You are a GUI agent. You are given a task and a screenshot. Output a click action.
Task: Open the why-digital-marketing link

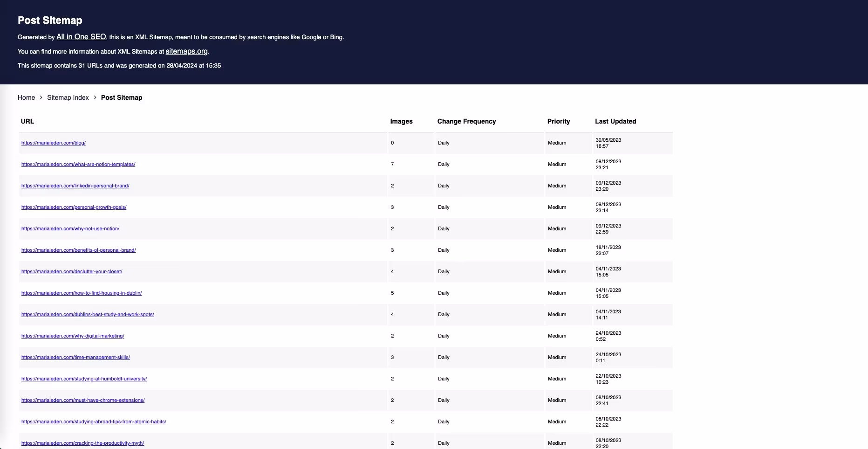click(x=73, y=336)
